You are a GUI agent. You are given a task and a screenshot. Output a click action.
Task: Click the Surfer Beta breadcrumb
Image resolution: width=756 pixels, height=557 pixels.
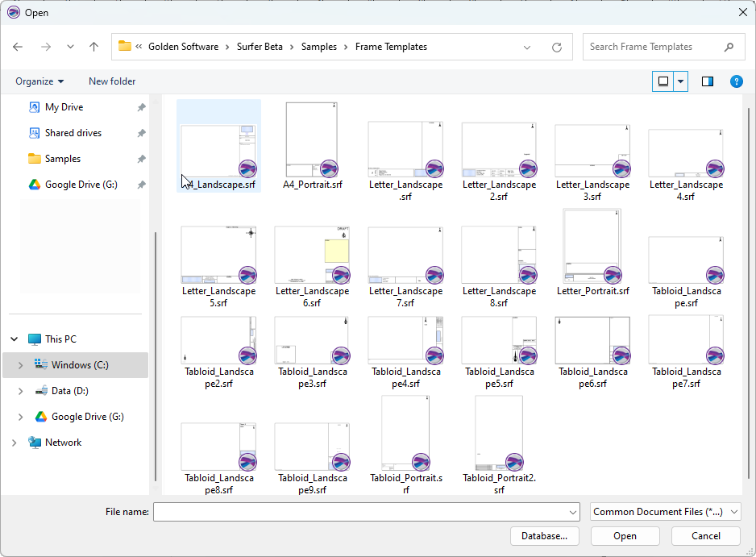(260, 47)
